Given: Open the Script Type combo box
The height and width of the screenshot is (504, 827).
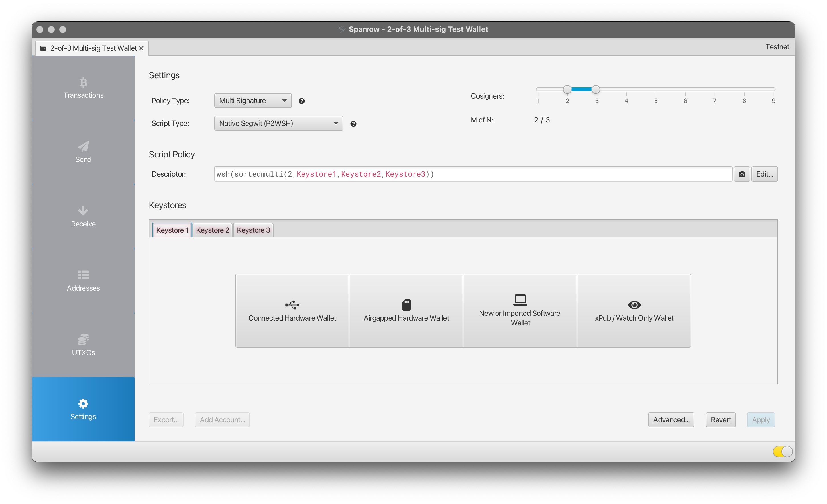Looking at the screenshot, I should (x=279, y=123).
